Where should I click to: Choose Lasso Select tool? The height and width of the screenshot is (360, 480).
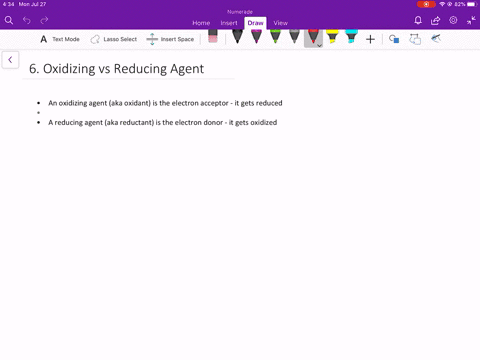pyautogui.click(x=114, y=39)
